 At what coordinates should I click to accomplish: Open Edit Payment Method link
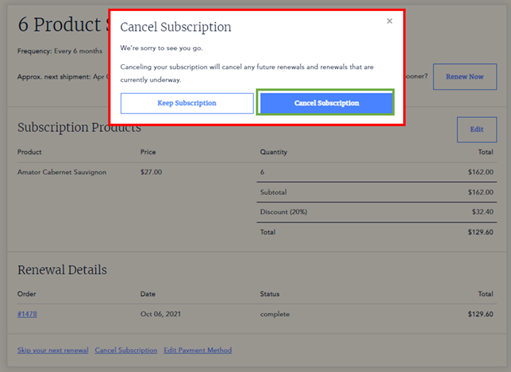click(198, 350)
